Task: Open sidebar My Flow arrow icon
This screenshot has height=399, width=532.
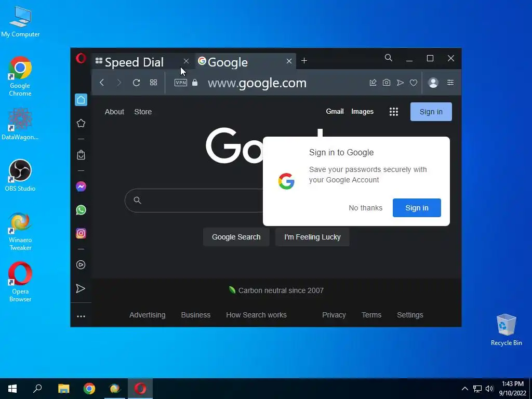Action: pos(81,288)
